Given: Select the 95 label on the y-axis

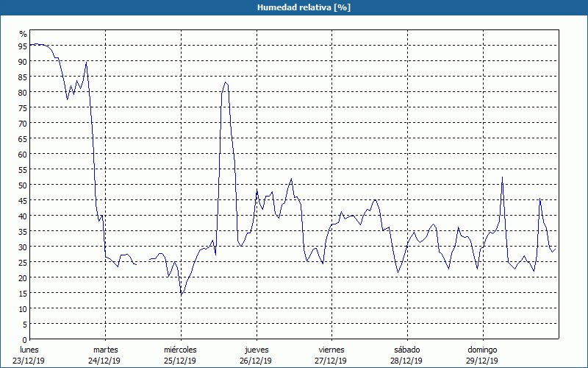Looking at the screenshot, I should 23,46.
